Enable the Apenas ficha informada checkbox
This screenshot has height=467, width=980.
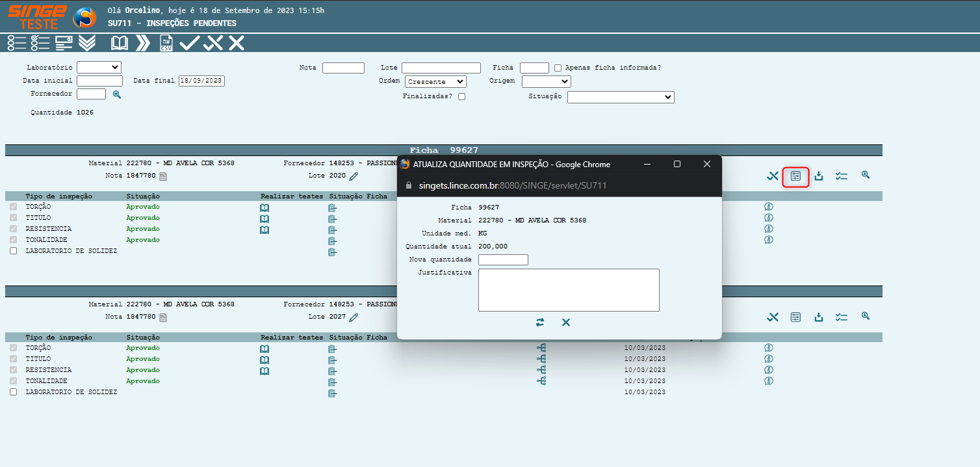[x=558, y=68]
